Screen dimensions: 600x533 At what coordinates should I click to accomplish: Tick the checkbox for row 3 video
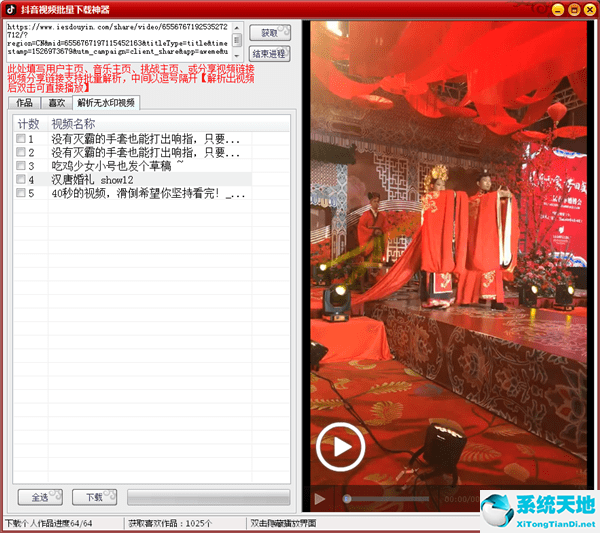21,166
